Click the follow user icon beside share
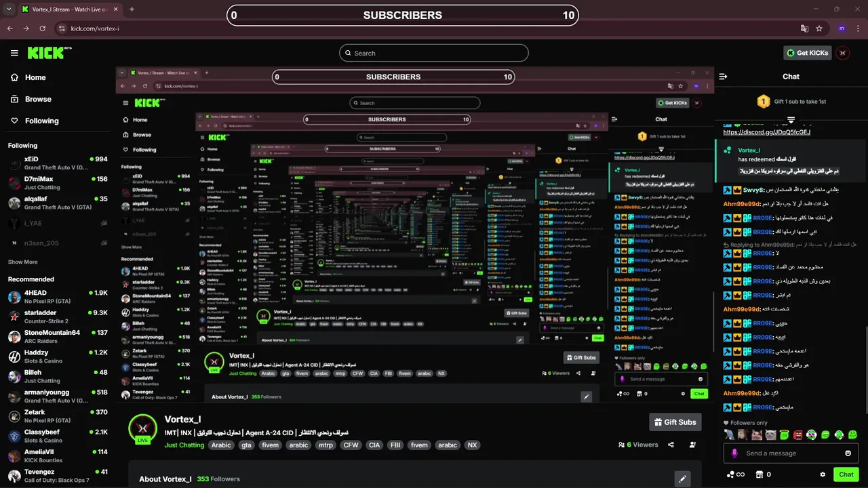868x488 pixels. click(692, 445)
